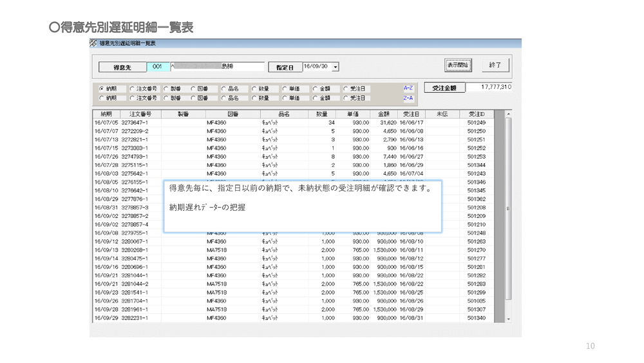This screenshot has width=644, height=363.
Task: Click the 未伝 column header
Action: click(x=442, y=114)
